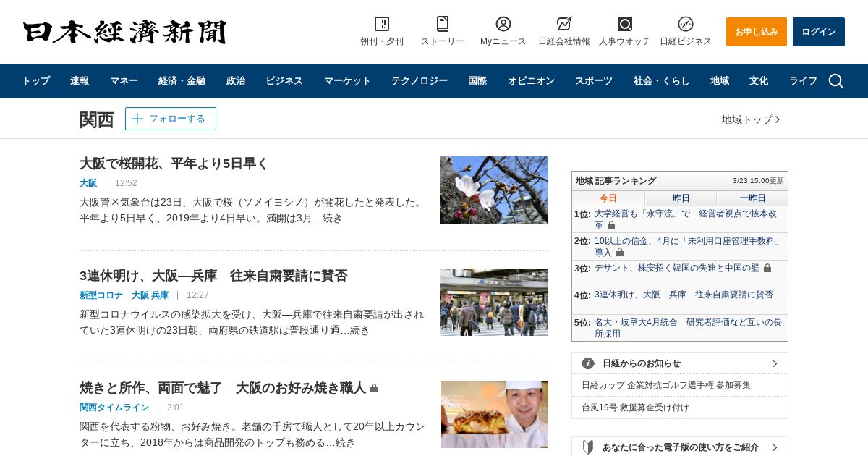Click the electronic edition guide book icon
Image resolution: width=868 pixels, height=456 pixels.
[588, 447]
